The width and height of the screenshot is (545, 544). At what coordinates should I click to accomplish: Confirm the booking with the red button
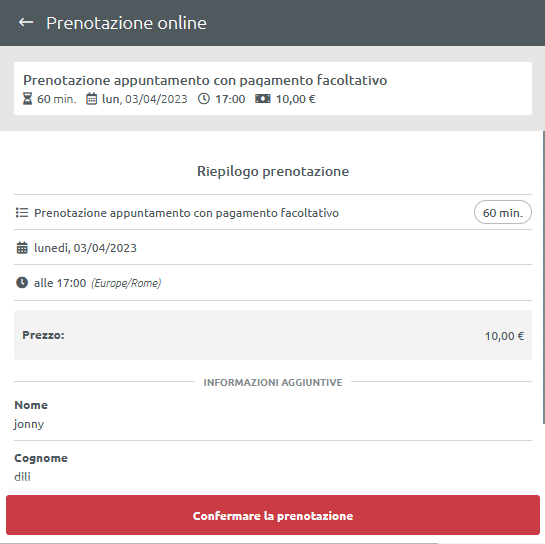(273, 515)
